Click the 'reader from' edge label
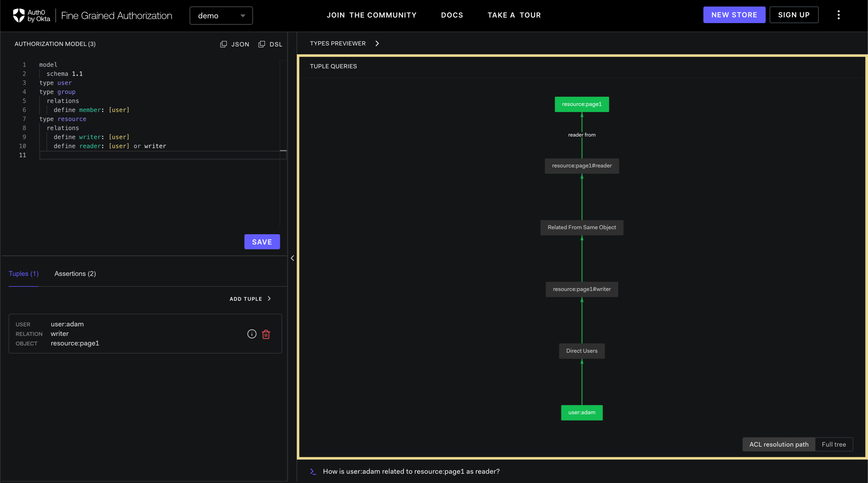The image size is (868, 483). [582, 135]
